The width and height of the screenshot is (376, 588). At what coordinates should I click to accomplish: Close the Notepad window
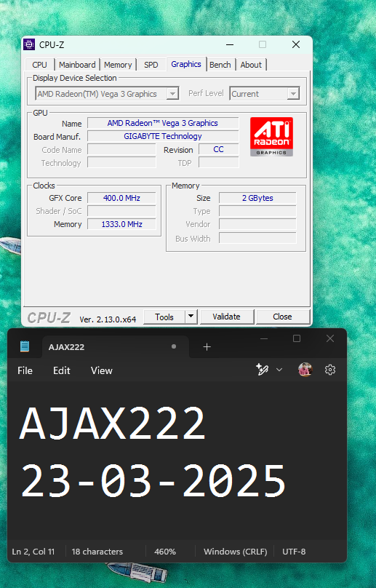point(330,338)
